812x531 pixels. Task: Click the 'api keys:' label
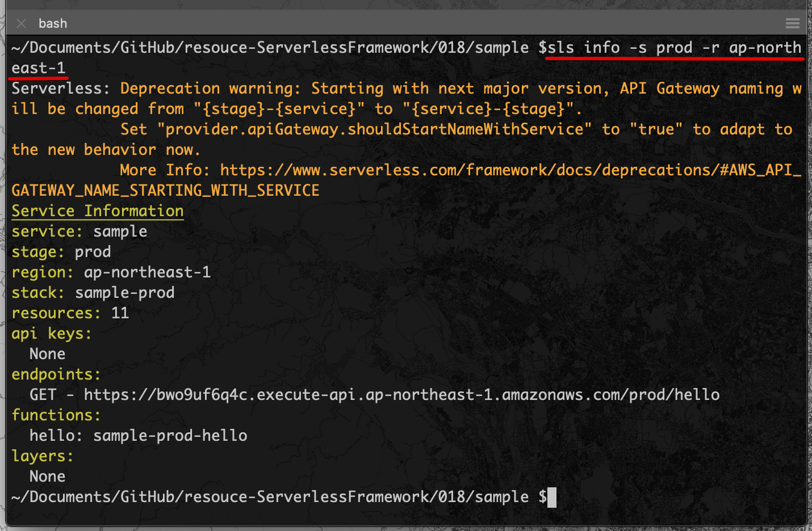point(52,334)
